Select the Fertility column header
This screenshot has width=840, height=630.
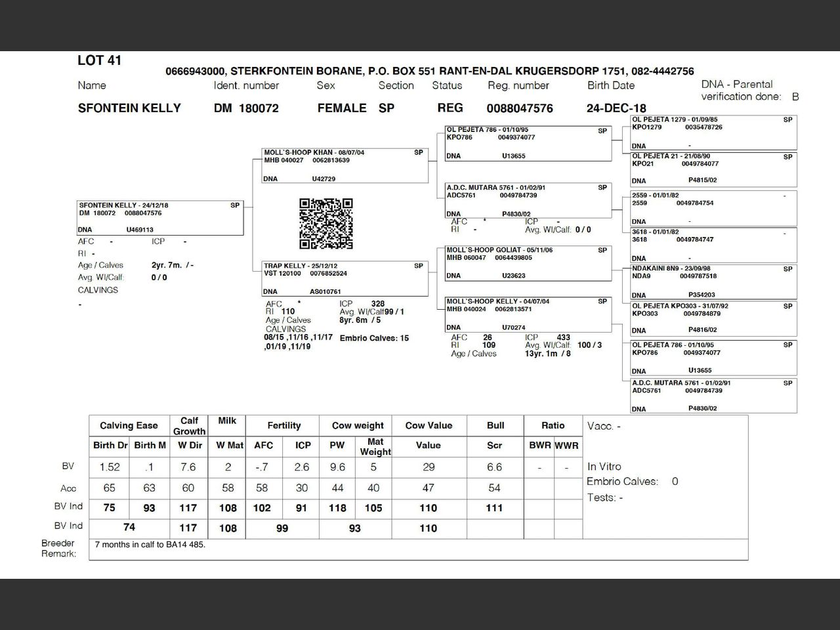[x=283, y=425]
